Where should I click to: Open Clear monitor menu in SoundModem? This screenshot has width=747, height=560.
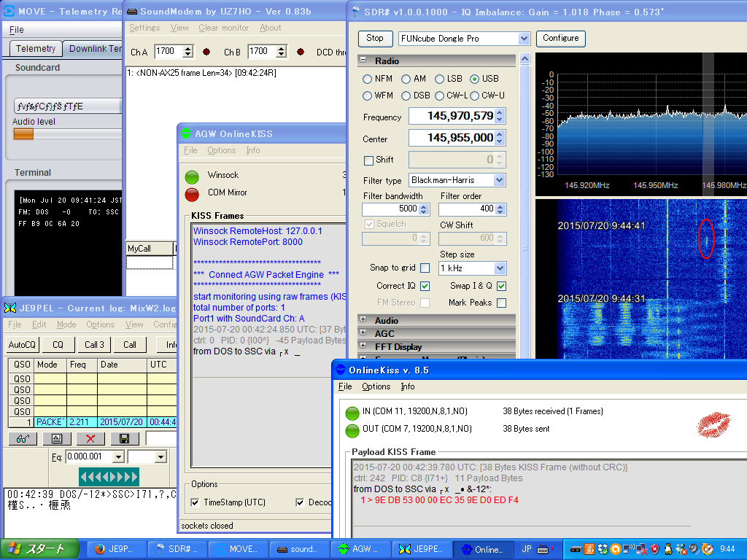pyautogui.click(x=223, y=28)
